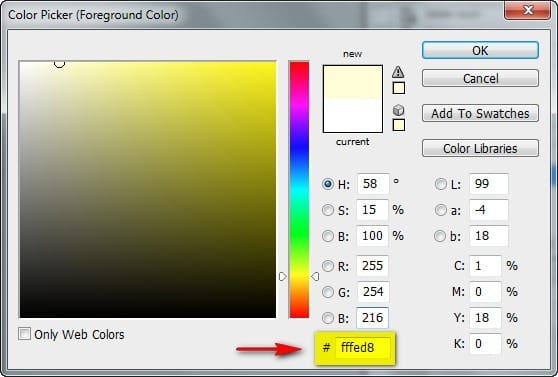The image size is (558, 377).
Task: Close the Color Picker dialog
Action: click(528, 10)
